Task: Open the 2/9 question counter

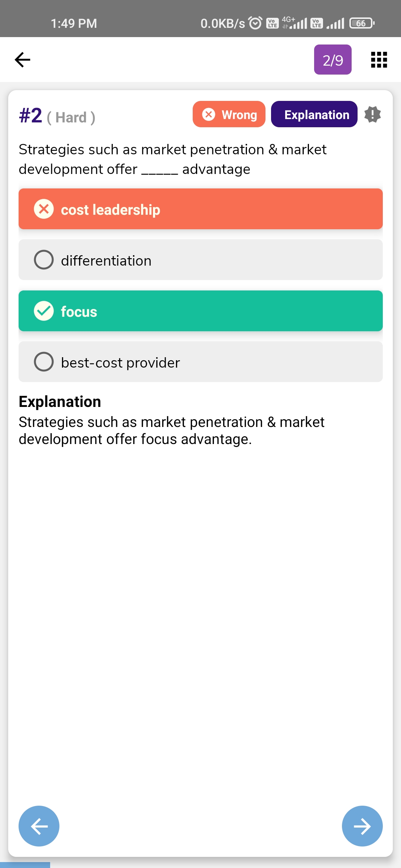Action: [x=333, y=60]
